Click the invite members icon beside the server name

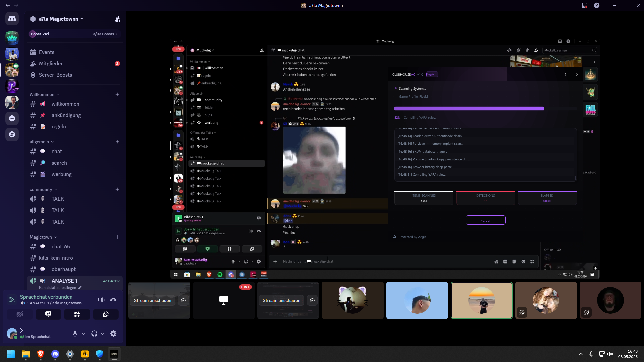pos(118,19)
